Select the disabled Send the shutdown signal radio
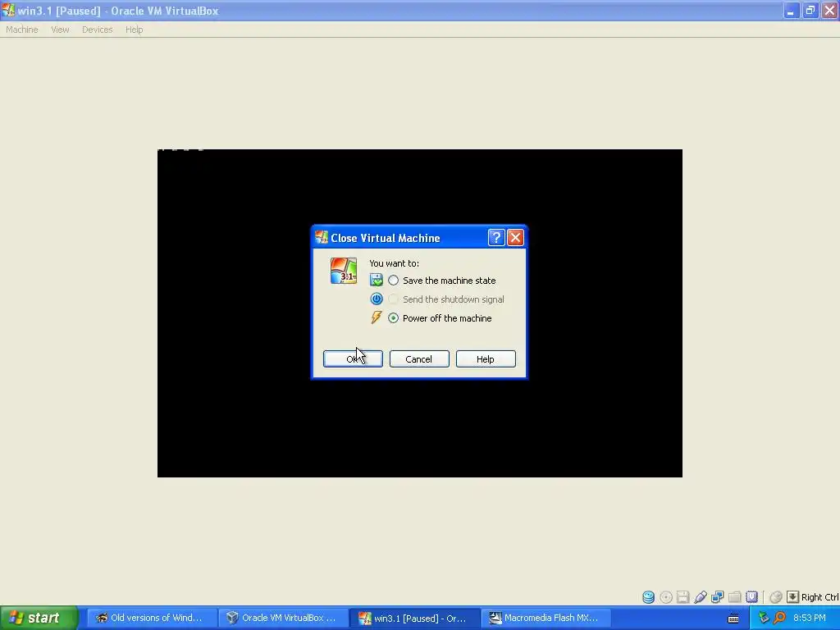 [x=393, y=299]
